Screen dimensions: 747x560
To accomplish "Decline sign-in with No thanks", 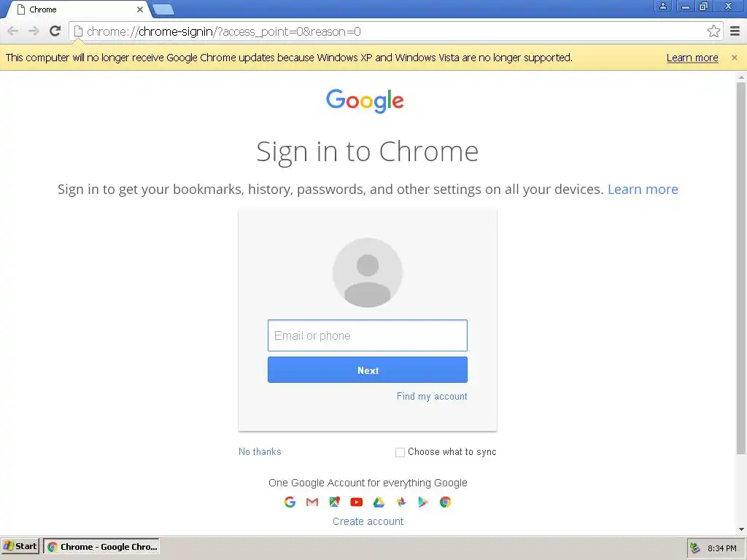I will pyautogui.click(x=260, y=451).
